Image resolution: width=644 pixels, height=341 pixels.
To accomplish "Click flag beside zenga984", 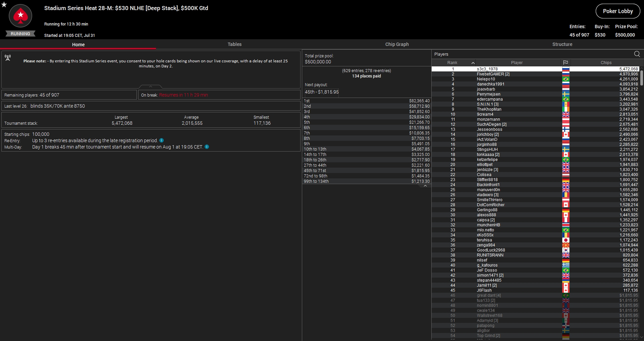I will pyautogui.click(x=566, y=245).
